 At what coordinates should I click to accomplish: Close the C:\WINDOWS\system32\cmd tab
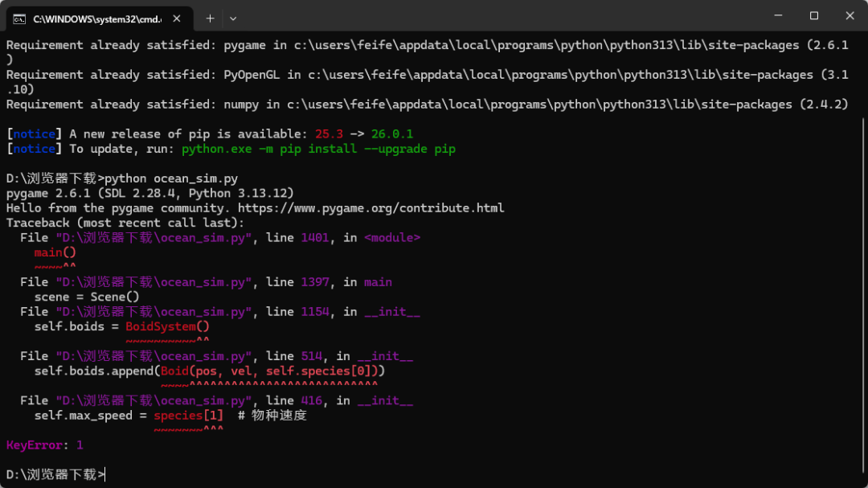[177, 18]
